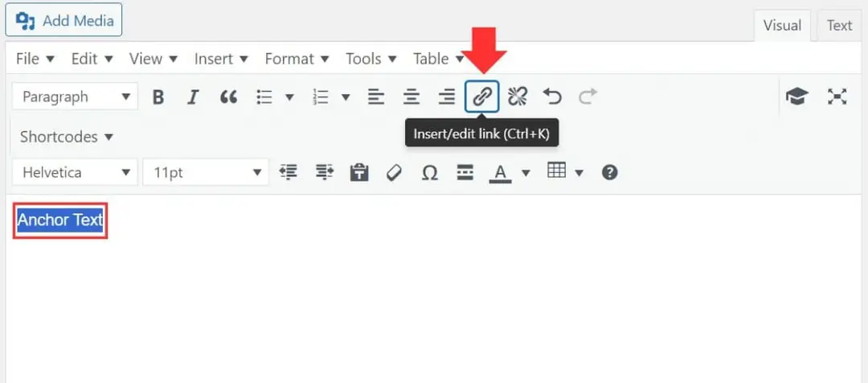Toggle Bold formatting
This screenshot has width=868, height=383.
coord(158,97)
